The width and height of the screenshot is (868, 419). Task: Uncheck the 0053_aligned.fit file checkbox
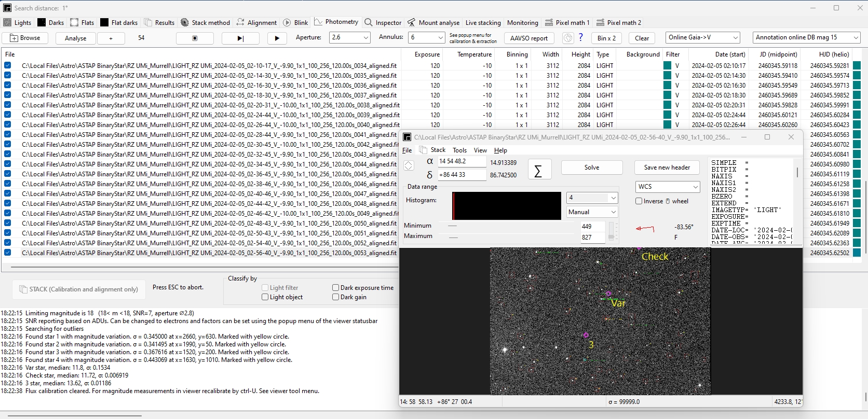(x=8, y=253)
